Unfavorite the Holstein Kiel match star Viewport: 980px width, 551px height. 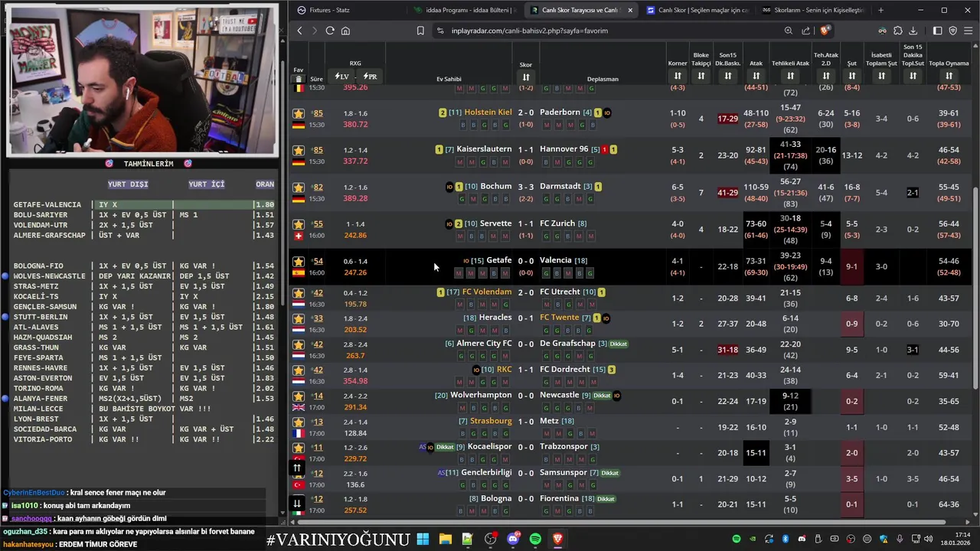coord(299,113)
